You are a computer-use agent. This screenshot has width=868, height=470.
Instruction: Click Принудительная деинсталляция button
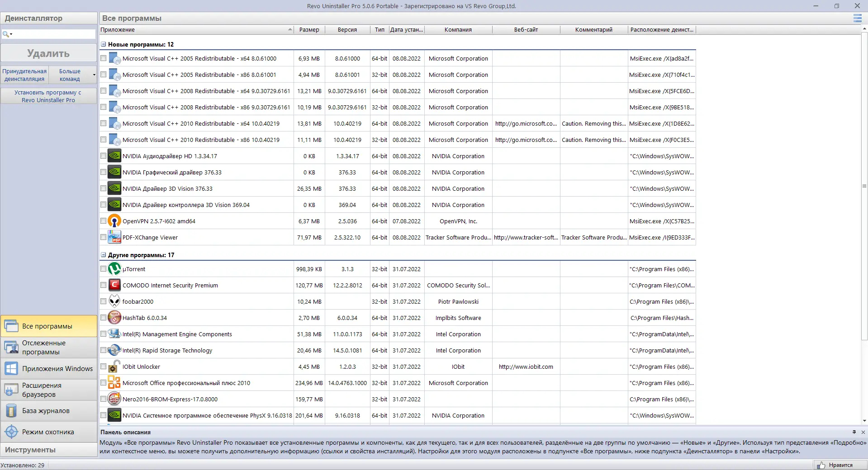coord(24,75)
